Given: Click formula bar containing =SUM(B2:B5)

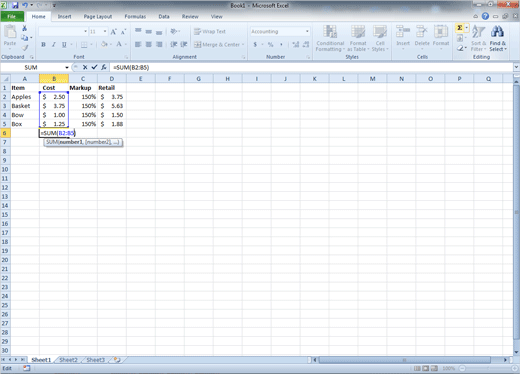Looking at the screenshot, I should pyautogui.click(x=312, y=68).
